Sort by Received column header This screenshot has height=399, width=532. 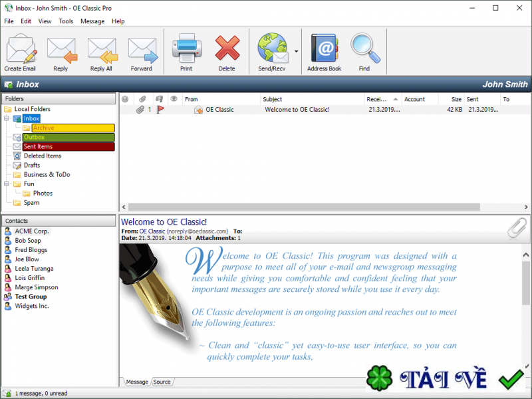coord(383,99)
